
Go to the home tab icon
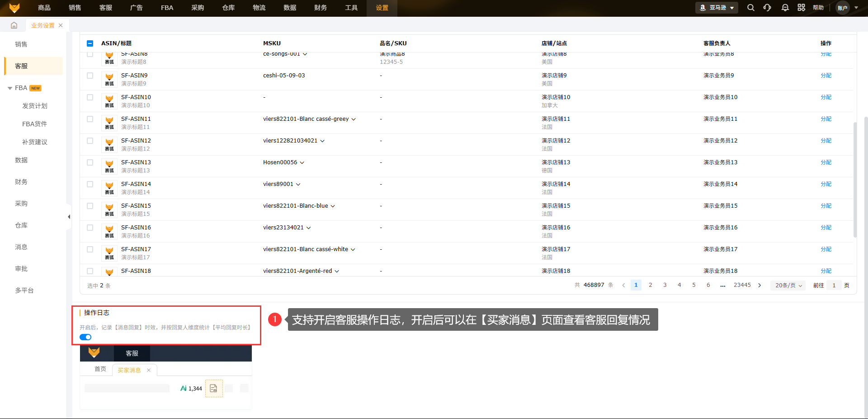14,25
